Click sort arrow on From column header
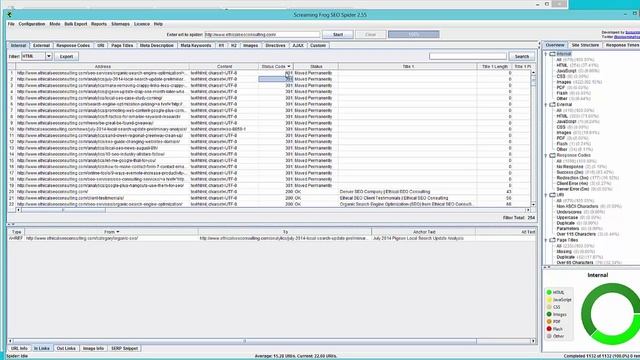Image resolution: width=640 pixels, height=360 pixels. coord(118,232)
